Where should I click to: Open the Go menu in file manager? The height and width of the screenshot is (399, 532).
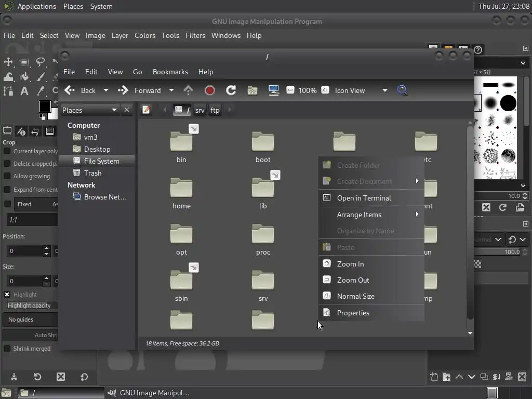[137, 72]
